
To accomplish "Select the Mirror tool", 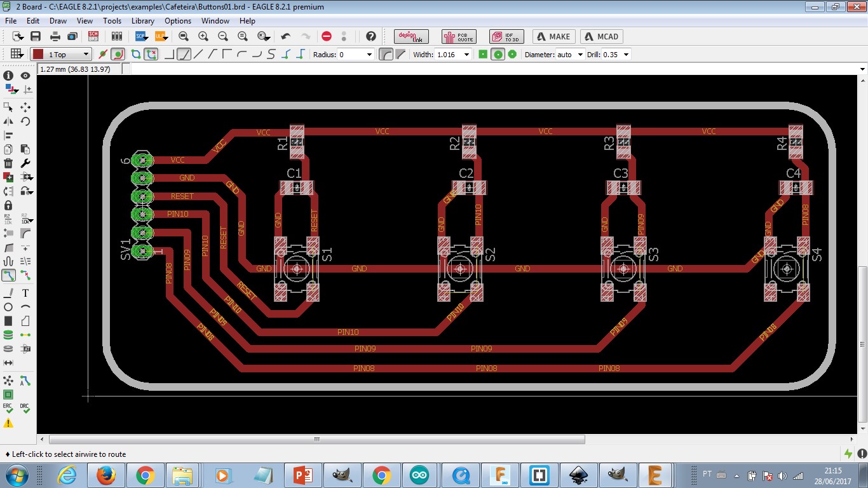I will click(x=9, y=121).
